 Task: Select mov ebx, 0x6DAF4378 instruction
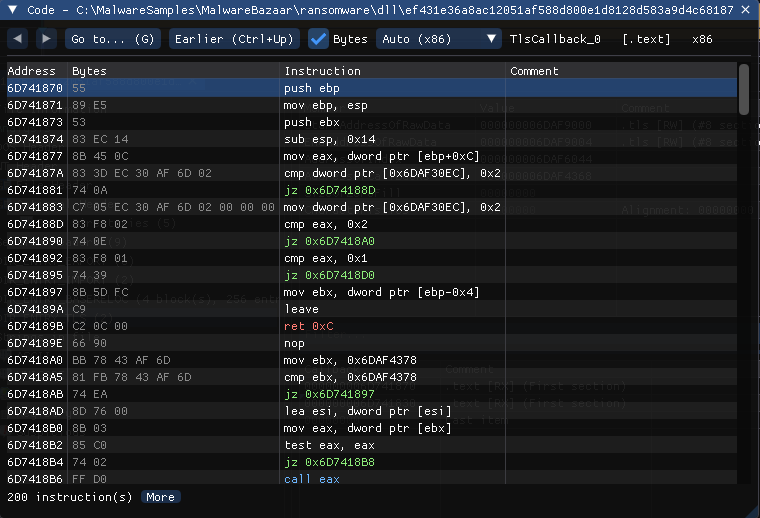click(x=350, y=360)
